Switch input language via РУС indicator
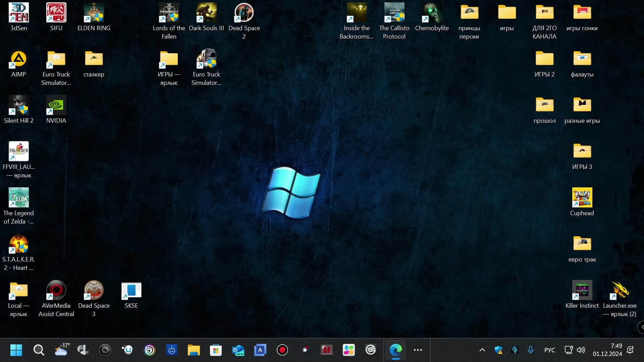This screenshot has width=644, height=362. 549,350
